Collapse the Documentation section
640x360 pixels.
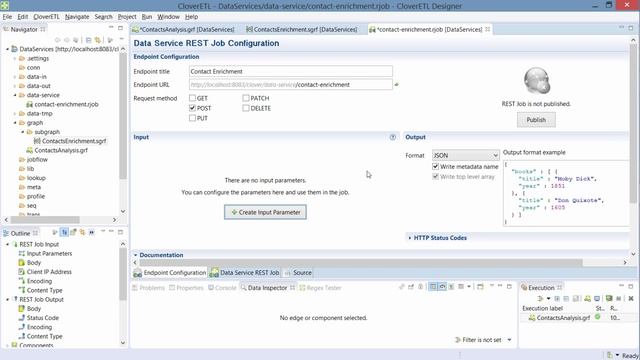click(136, 255)
